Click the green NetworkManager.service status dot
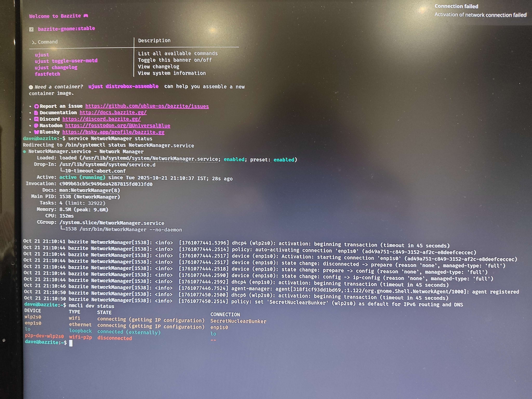Image resolution: width=532 pixels, height=399 pixels. click(25, 152)
